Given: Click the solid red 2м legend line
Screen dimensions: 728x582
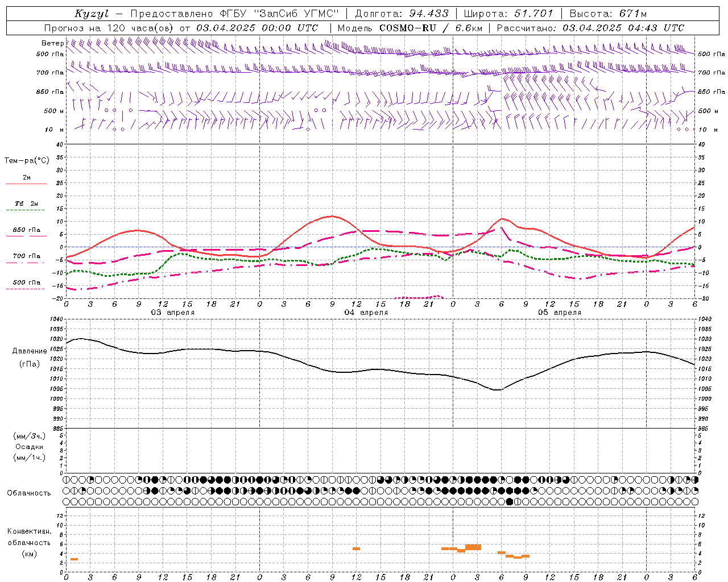Looking at the screenshot, I should click(26, 184).
